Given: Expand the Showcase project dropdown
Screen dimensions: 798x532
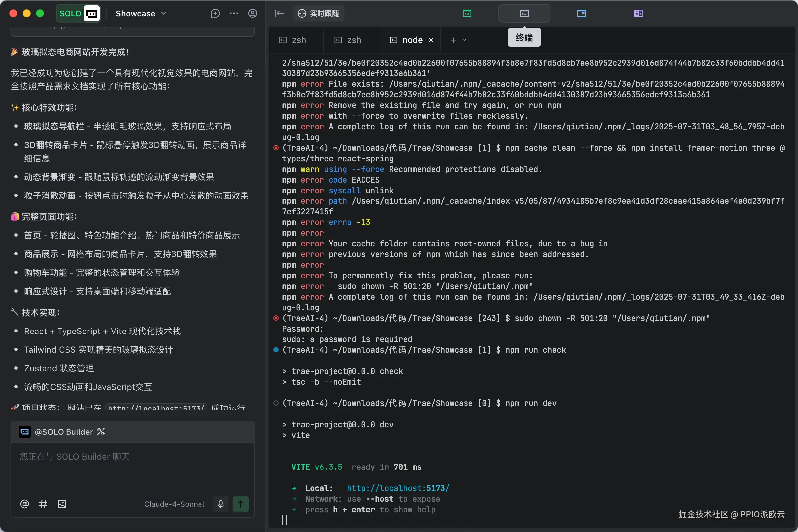Looking at the screenshot, I should pyautogui.click(x=140, y=14).
